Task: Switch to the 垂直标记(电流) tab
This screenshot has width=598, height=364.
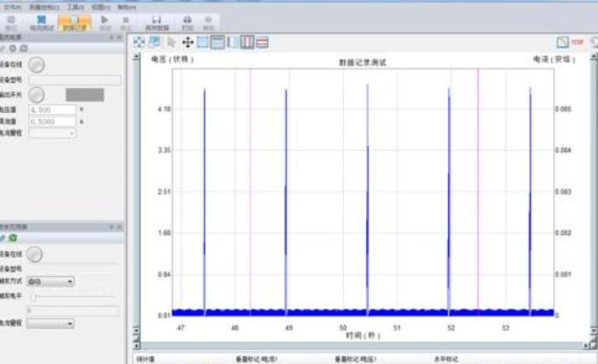Action: coord(256,359)
